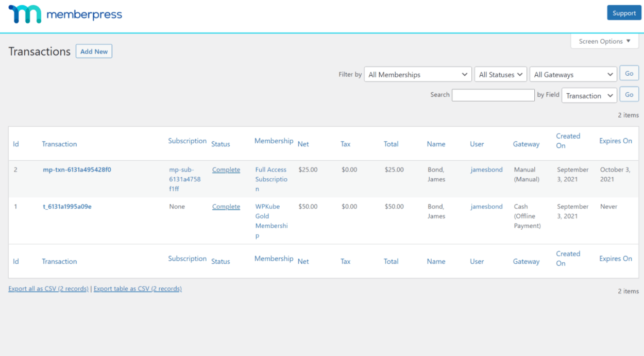The image size is (644, 356).
Task: Sort by Transaction in the table header
Action: [x=59, y=144]
